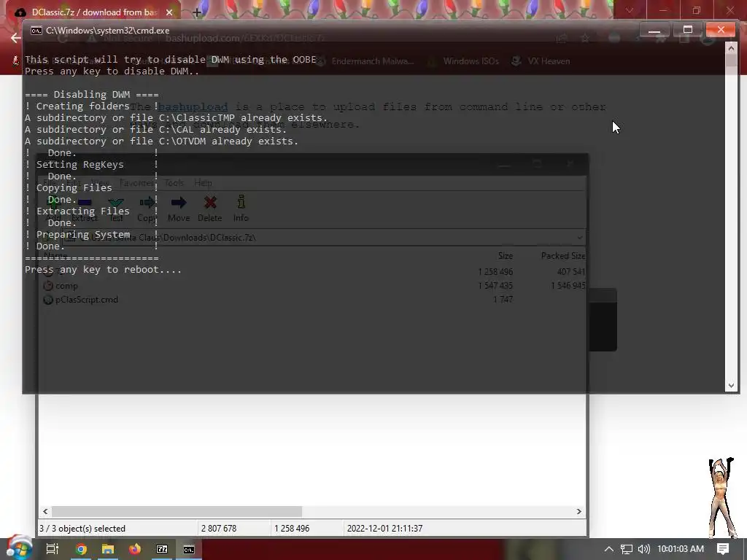Click the bashupload link on the page

[193, 106]
